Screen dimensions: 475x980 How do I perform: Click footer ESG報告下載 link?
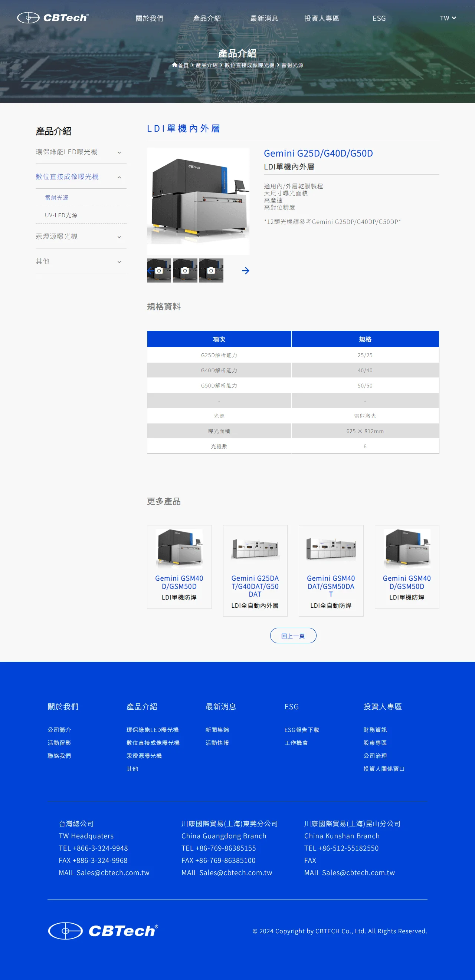tap(302, 730)
